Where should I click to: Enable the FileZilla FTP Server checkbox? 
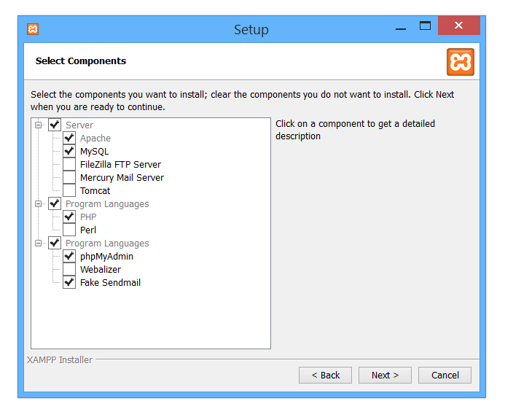click(69, 165)
